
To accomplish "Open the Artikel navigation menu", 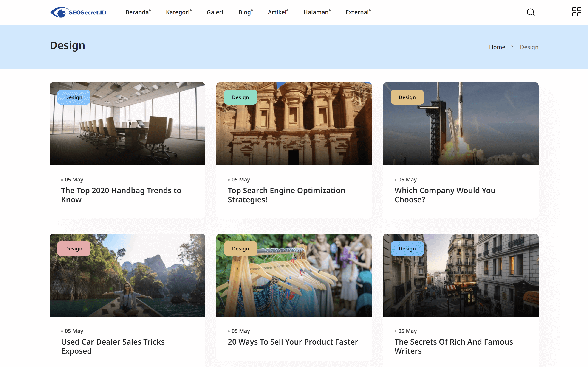I will 277,12.
